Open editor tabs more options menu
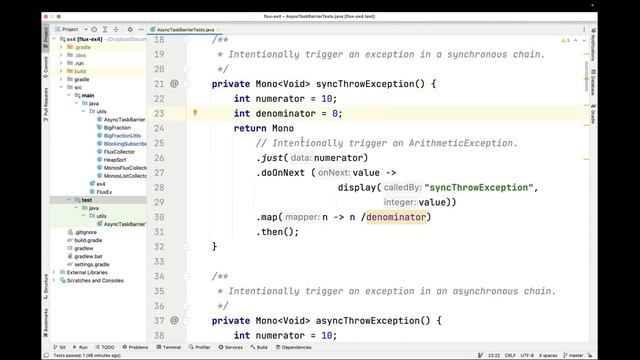The image size is (640, 360). click(x=584, y=29)
